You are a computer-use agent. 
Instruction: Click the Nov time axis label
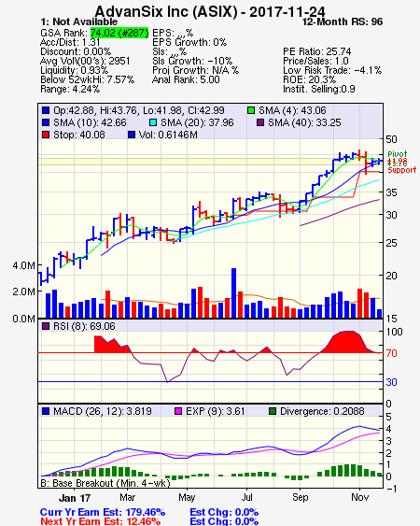pyautogui.click(x=360, y=497)
